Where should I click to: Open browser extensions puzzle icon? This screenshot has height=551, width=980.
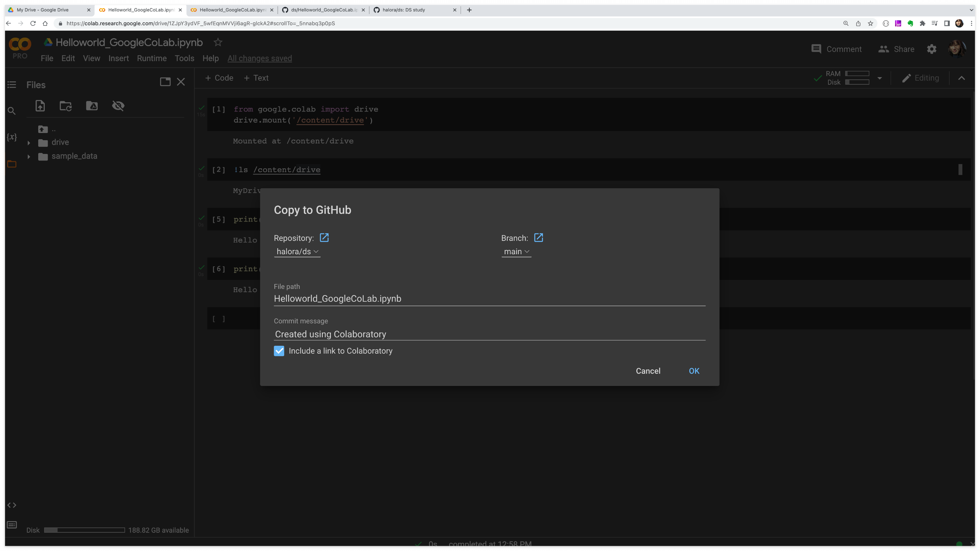click(923, 24)
